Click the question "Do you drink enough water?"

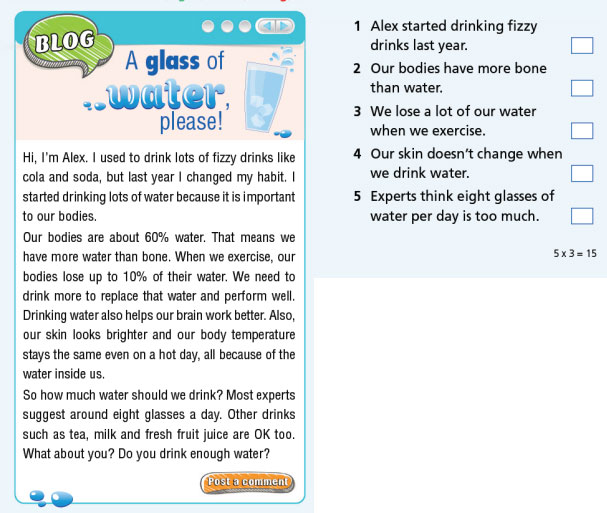click(x=189, y=451)
